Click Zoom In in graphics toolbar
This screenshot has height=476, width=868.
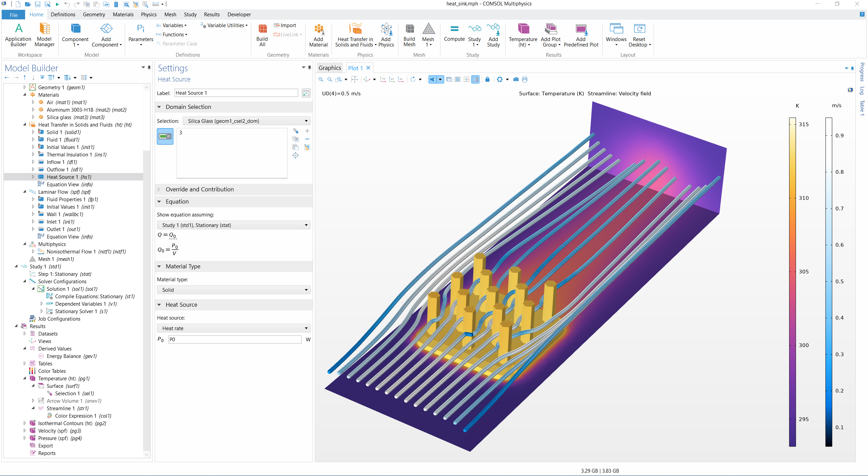321,79
